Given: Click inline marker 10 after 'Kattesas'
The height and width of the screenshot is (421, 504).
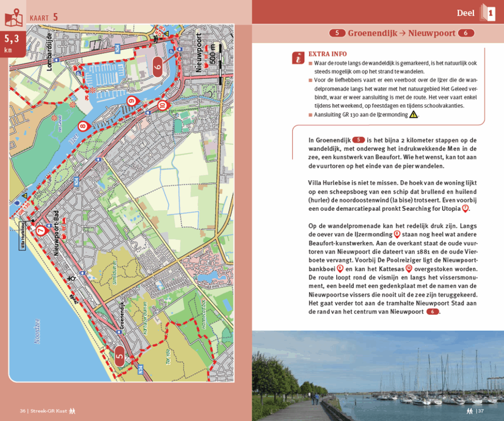Looking at the screenshot, I should [409, 268].
